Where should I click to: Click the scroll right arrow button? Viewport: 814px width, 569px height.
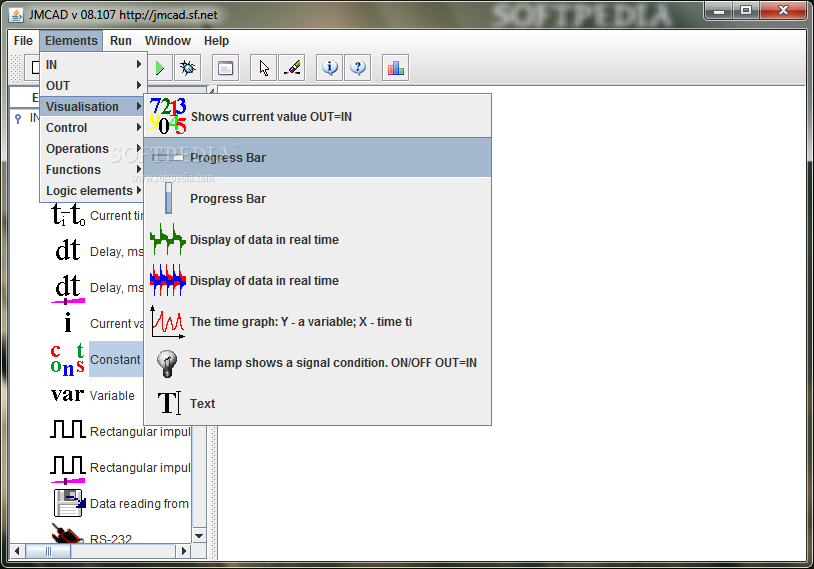pos(183,551)
